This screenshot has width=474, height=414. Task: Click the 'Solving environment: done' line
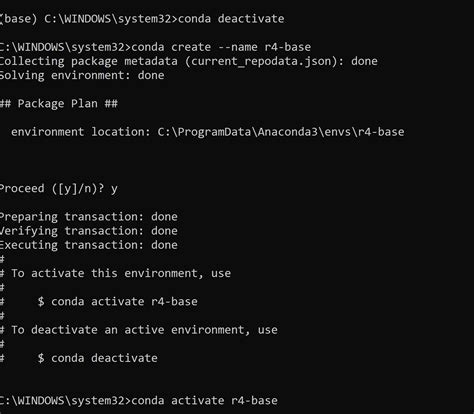[x=82, y=75]
